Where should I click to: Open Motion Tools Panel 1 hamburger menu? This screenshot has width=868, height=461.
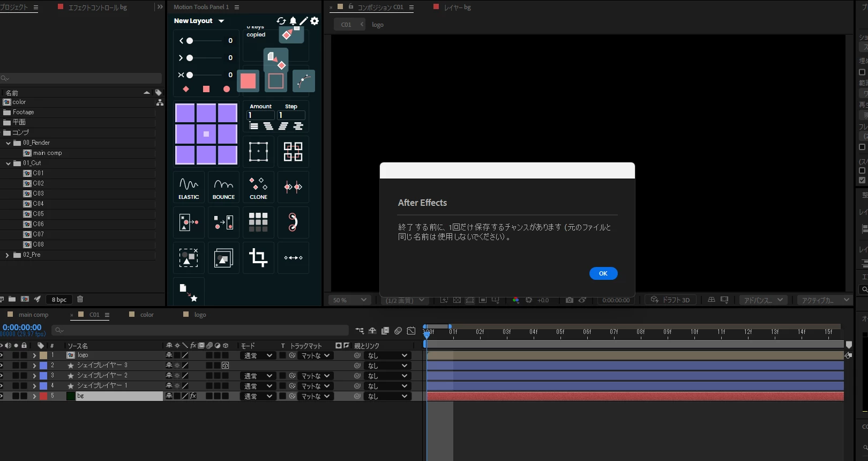[237, 7]
